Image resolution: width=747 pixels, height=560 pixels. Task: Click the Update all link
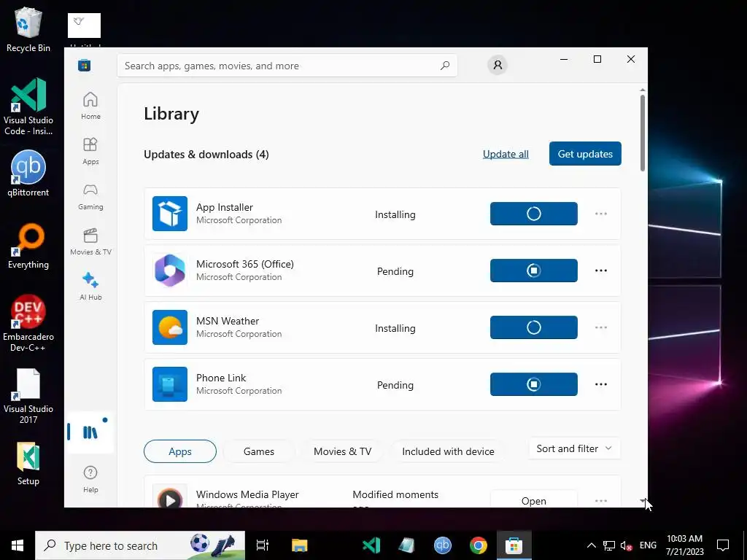[x=506, y=154]
